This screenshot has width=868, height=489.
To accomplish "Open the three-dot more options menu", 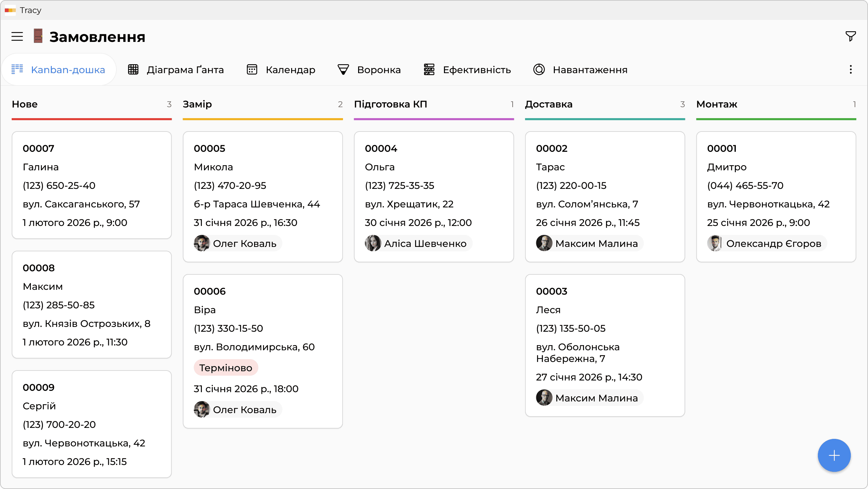I will (850, 70).
